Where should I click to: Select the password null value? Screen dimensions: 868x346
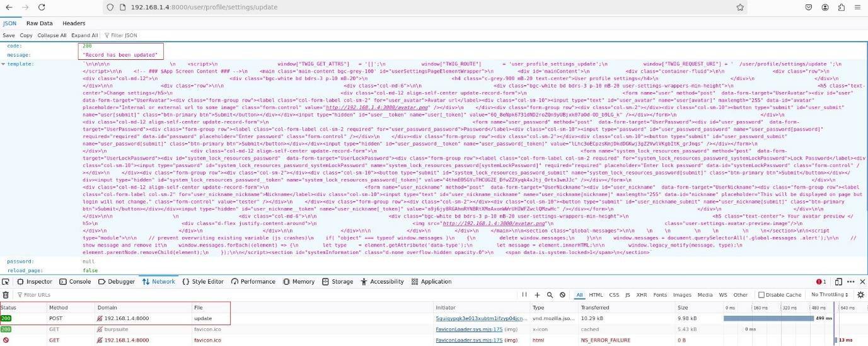coord(88,261)
